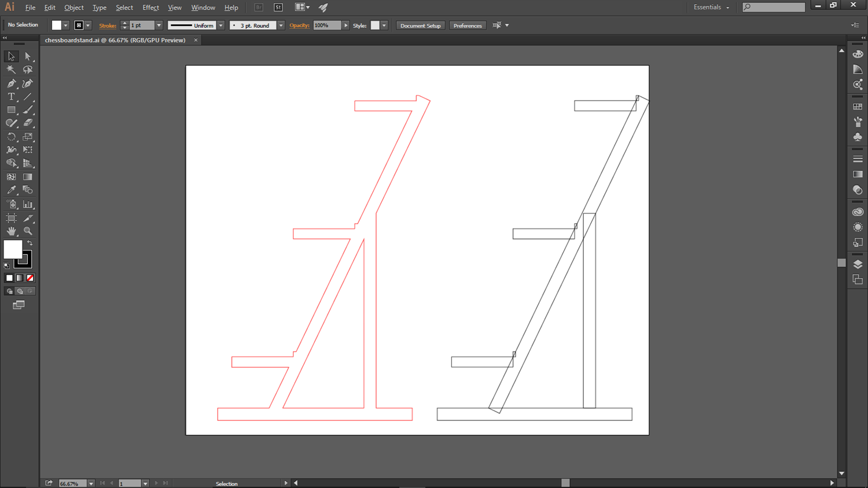
Task: Open the Layers panel icon
Action: [x=858, y=264]
